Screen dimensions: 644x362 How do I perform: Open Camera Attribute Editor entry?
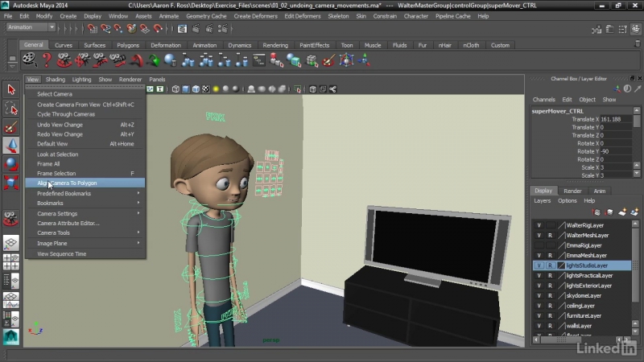(85, 224)
